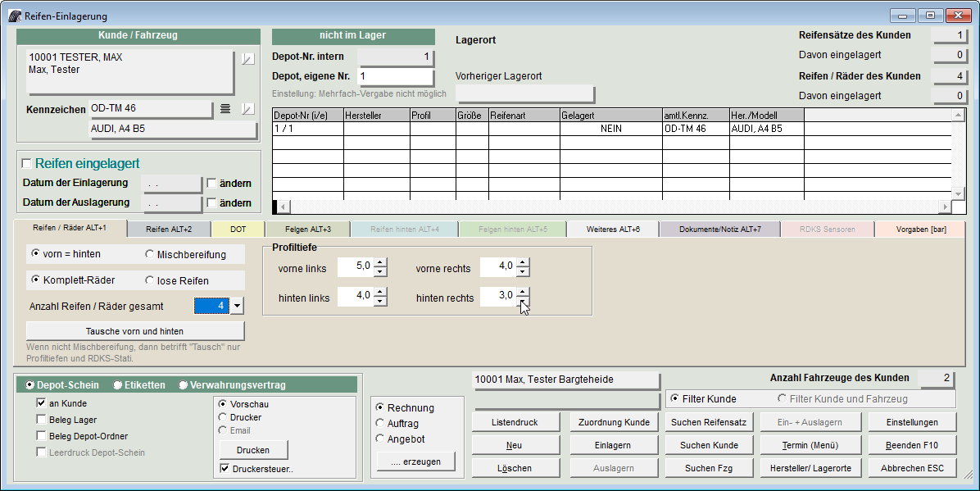Open the Termin (Menü) button

[x=810, y=445]
